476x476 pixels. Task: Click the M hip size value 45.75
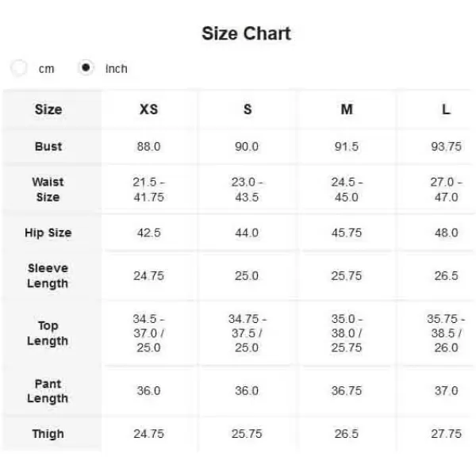347,232
